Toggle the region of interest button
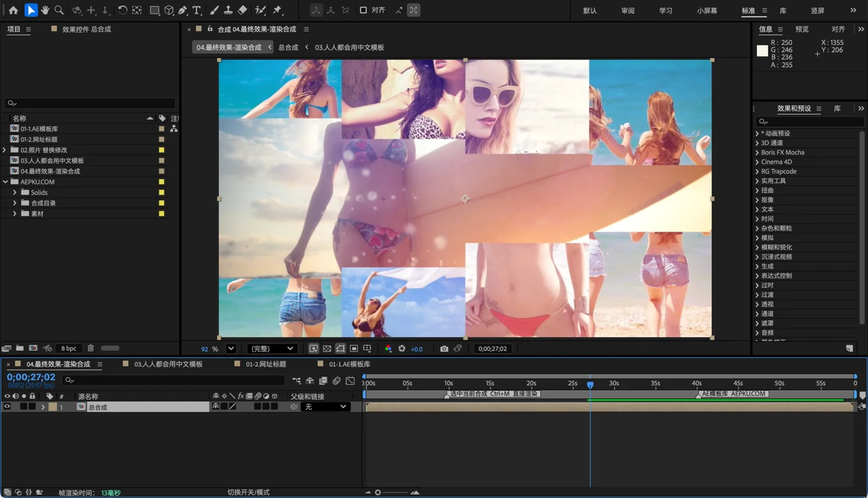868x498 pixels. (354, 349)
